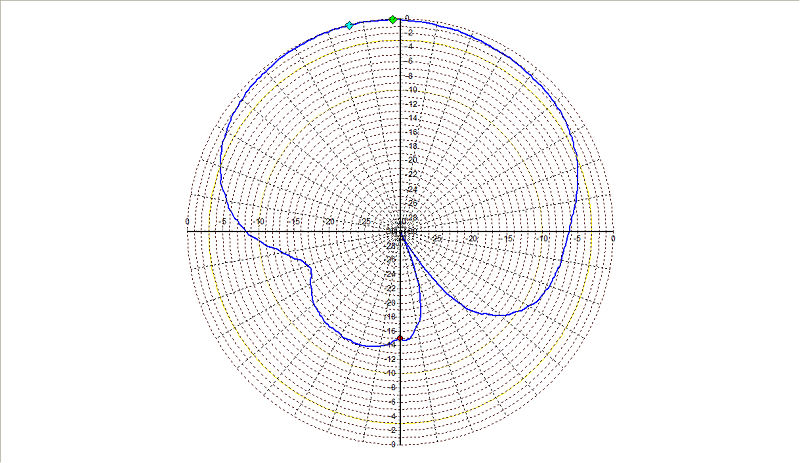800x463 pixels.
Task: Click the 0 label at the right end of the horizontal axis
Action: [x=613, y=238]
